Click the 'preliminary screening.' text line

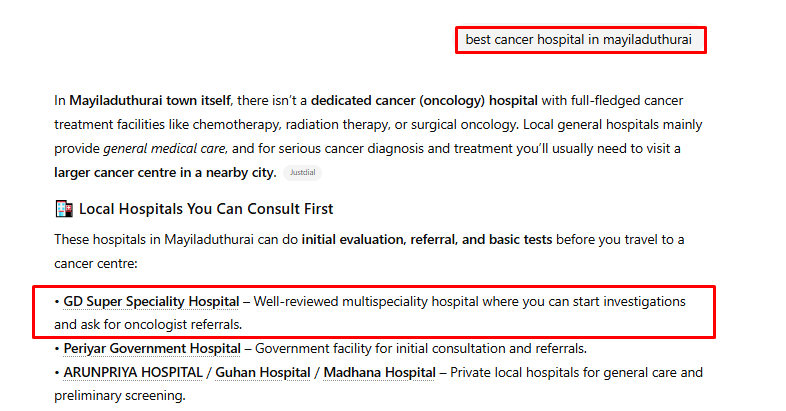pyautogui.click(x=120, y=395)
